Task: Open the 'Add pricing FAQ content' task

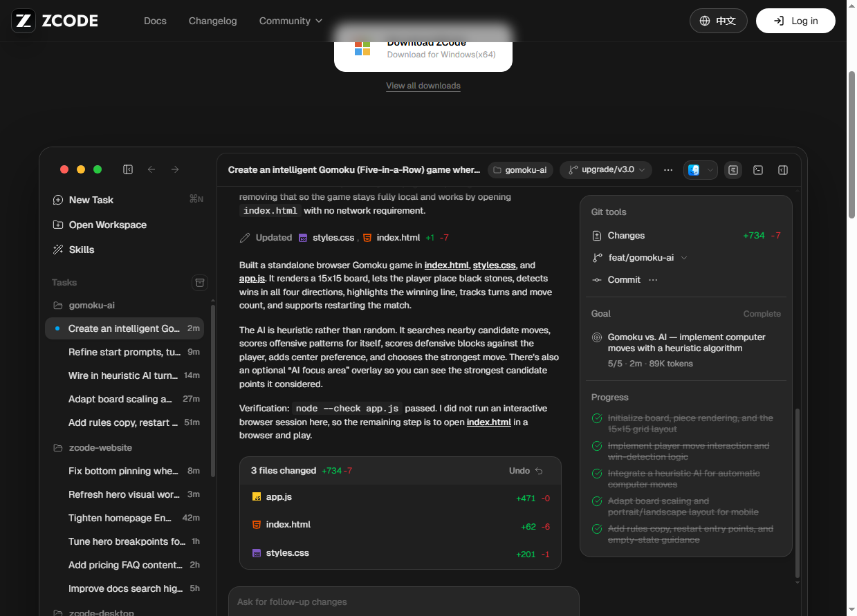Action: coord(125,565)
